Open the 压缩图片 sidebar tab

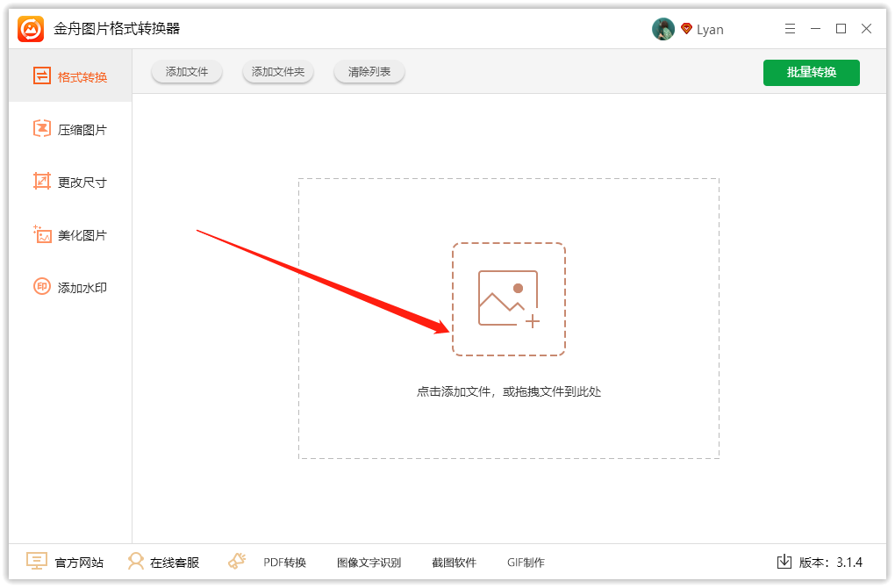(70, 129)
